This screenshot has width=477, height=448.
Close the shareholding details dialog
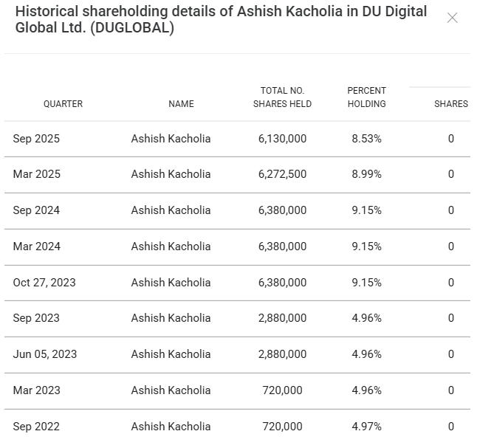(x=452, y=18)
